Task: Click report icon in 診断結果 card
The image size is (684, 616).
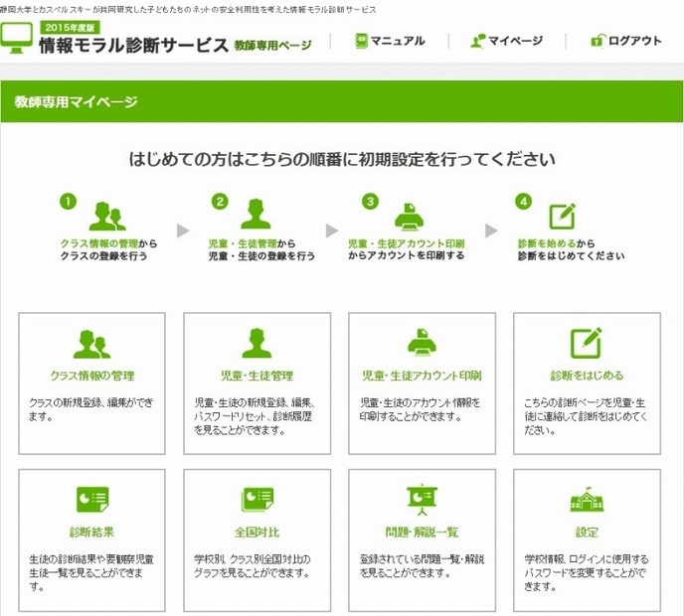Action: [x=92, y=500]
